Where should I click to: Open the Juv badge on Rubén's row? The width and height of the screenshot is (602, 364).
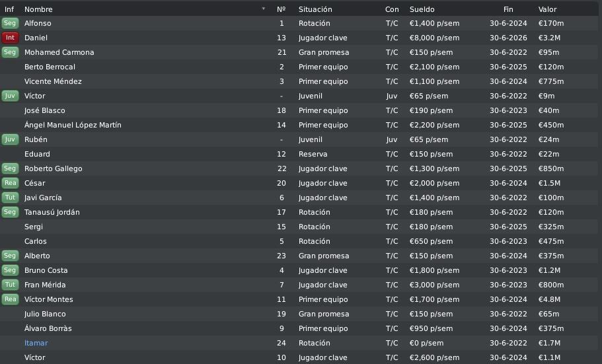[x=10, y=139]
